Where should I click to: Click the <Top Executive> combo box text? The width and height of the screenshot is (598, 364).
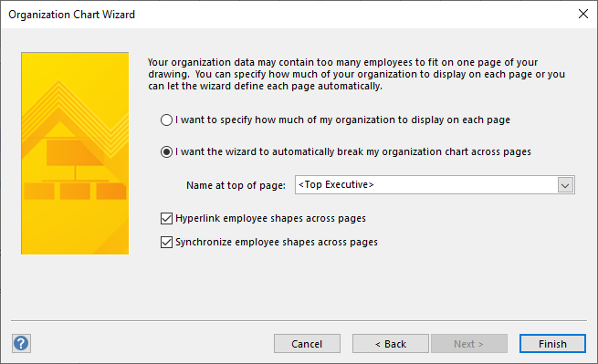(336, 185)
